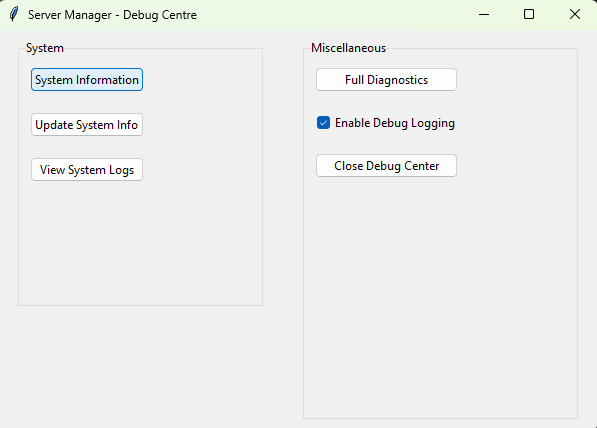Run Full Diagnostics
Viewport: 597px width, 428px height.
[x=386, y=80]
